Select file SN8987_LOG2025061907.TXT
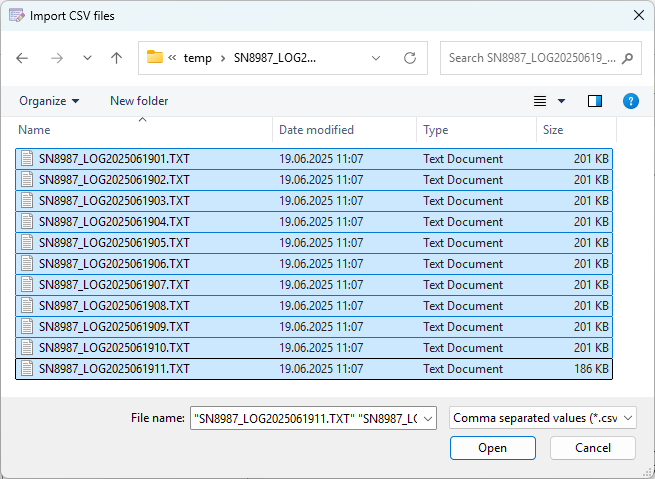The width and height of the screenshot is (655, 479). tap(314, 285)
